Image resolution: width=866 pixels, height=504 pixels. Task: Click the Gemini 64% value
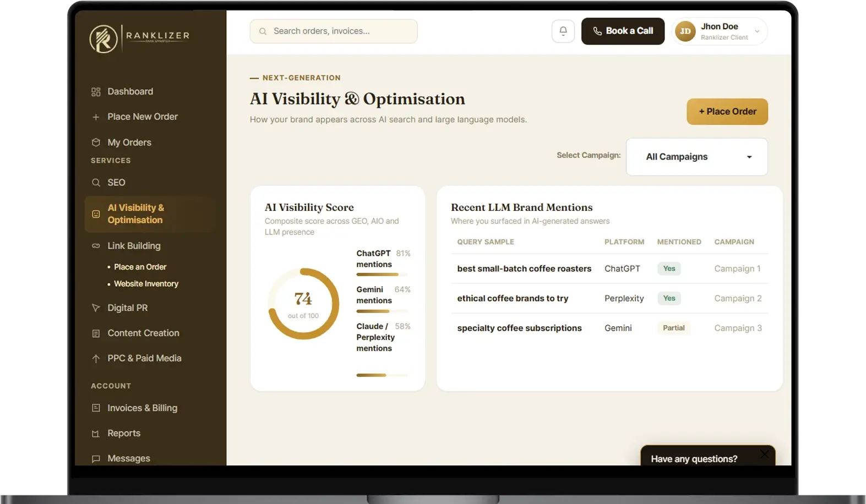pyautogui.click(x=402, y=290)
